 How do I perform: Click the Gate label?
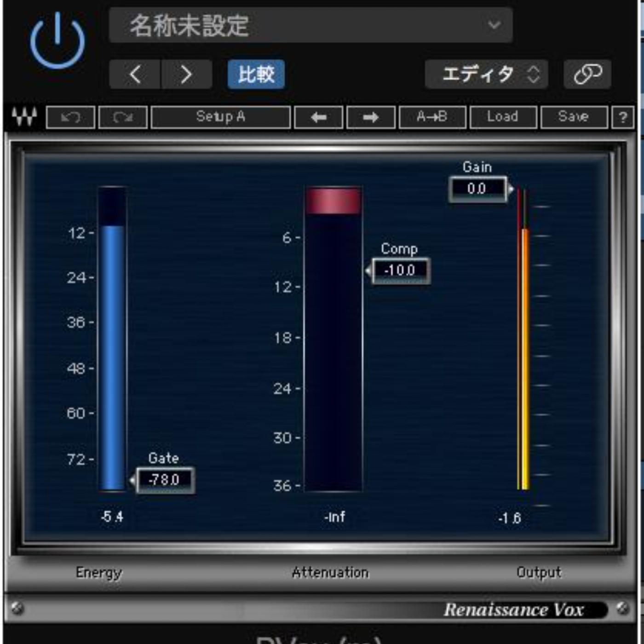coord(163,458)
